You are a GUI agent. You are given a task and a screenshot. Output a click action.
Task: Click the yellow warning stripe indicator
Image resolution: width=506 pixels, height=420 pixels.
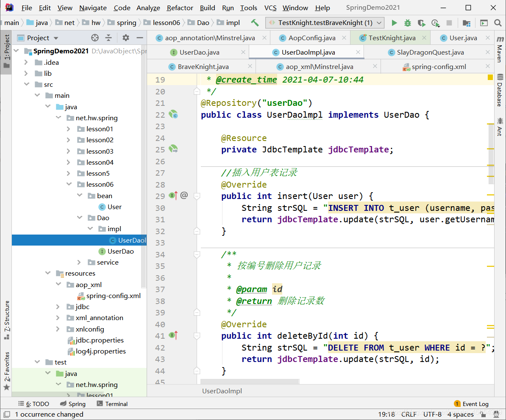click(490, 77)
